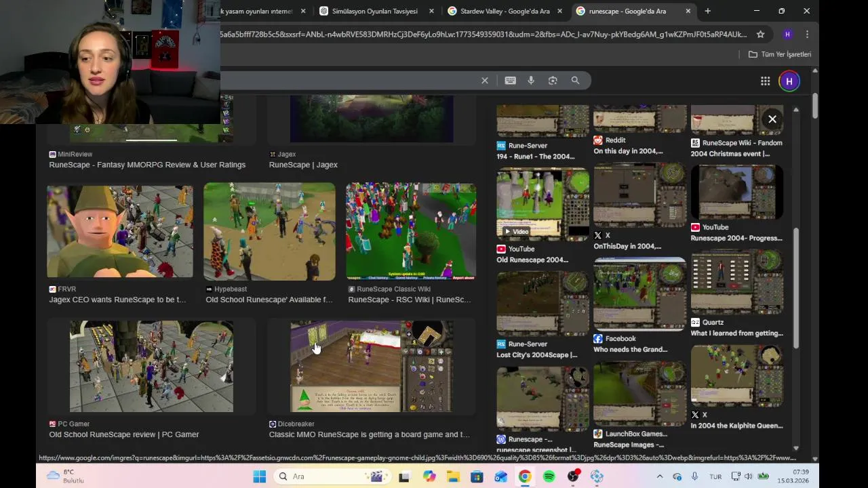Open LaunchBox Games RuneScape Images result
Viewport: 868px width, 488px height.
[629, 445]
